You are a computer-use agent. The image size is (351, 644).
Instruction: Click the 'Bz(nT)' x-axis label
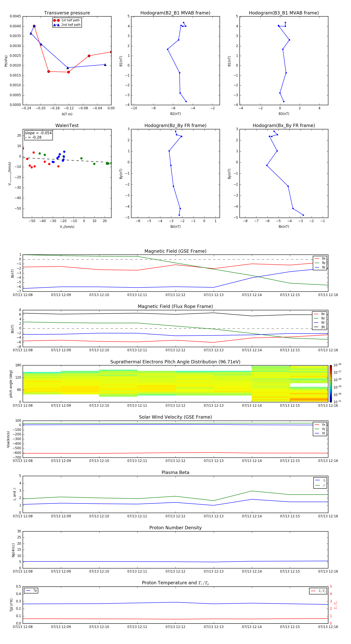point(175,227)
